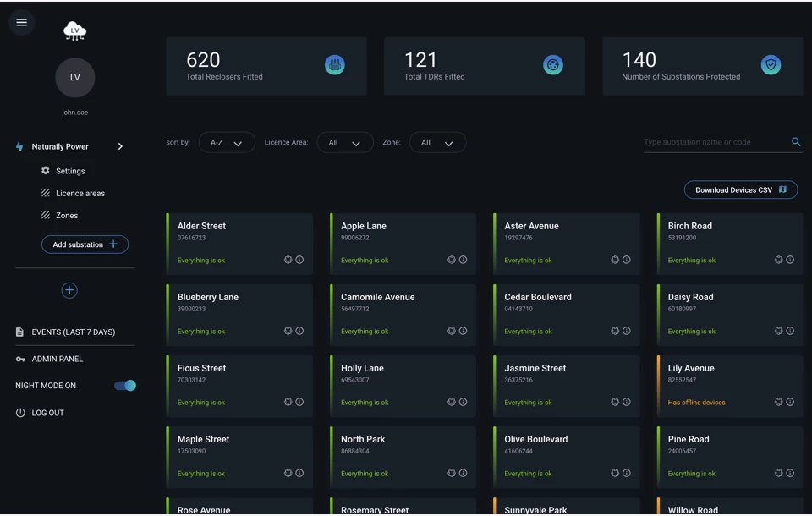
Task: Click Add substation button
Action: point(85,244)
